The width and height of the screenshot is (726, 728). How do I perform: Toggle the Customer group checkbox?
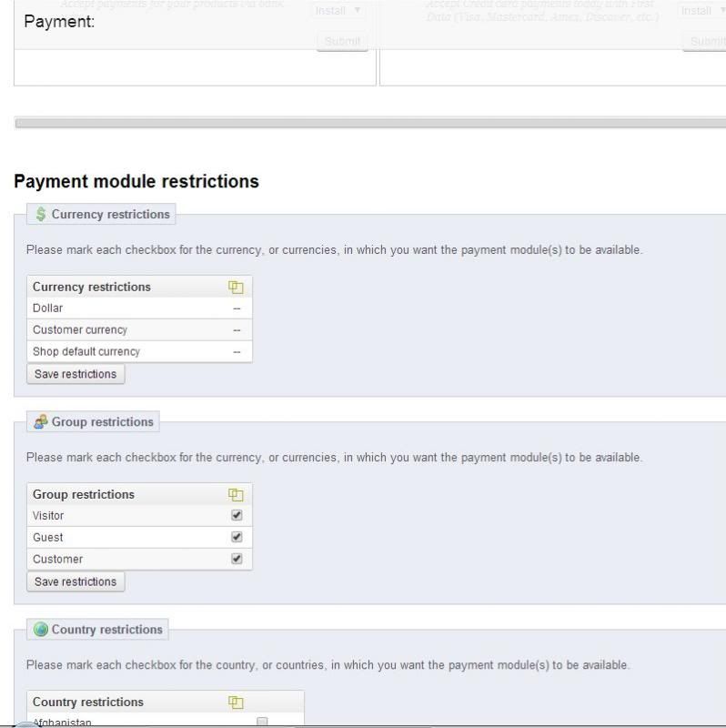point(237,559)
